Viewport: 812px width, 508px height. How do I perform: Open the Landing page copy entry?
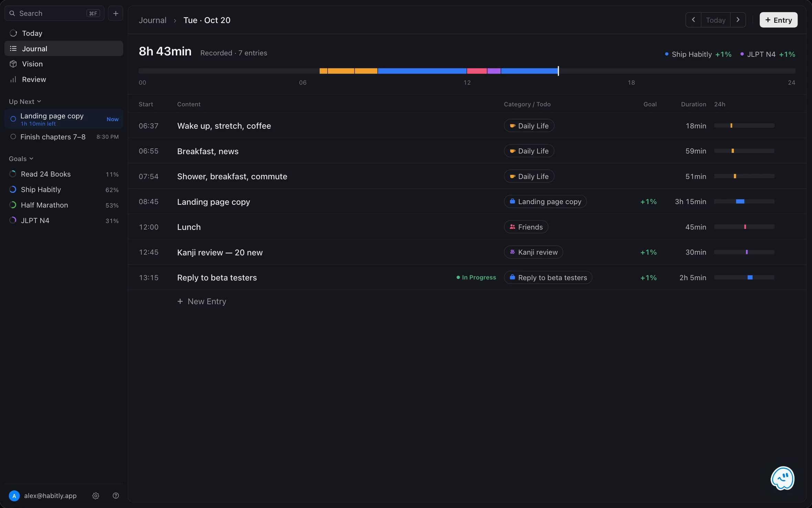tap(467, 202)
